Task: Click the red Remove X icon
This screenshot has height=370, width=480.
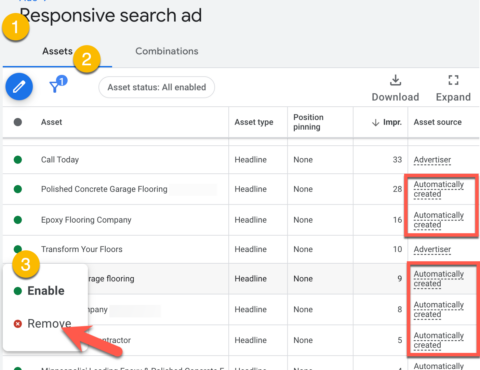Action: [18, 324]
